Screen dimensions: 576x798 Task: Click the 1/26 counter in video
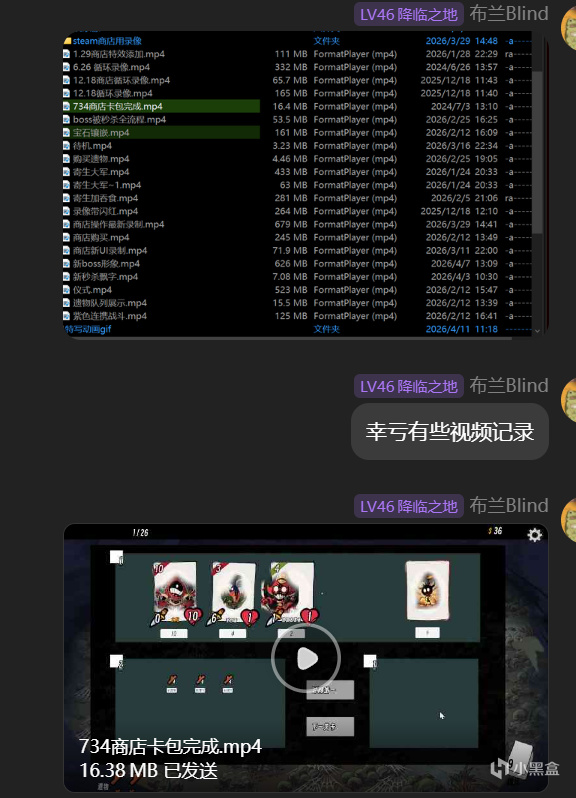[140, 532]
